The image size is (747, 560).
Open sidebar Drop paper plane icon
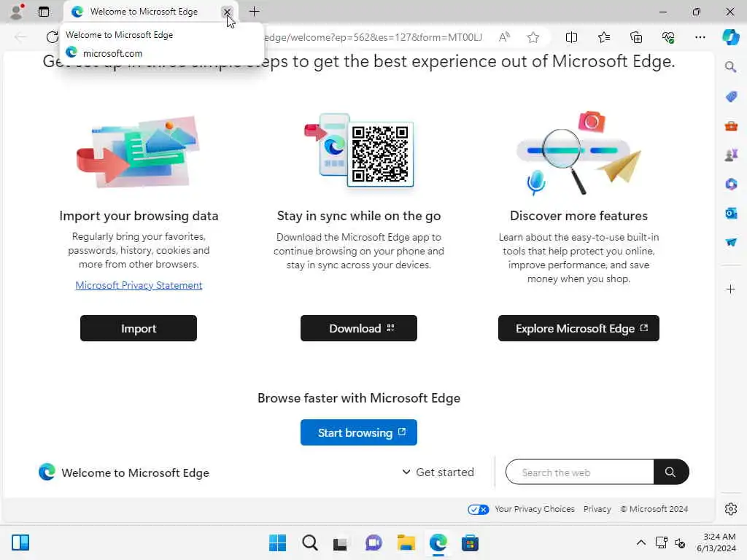(x=731, y=242)
